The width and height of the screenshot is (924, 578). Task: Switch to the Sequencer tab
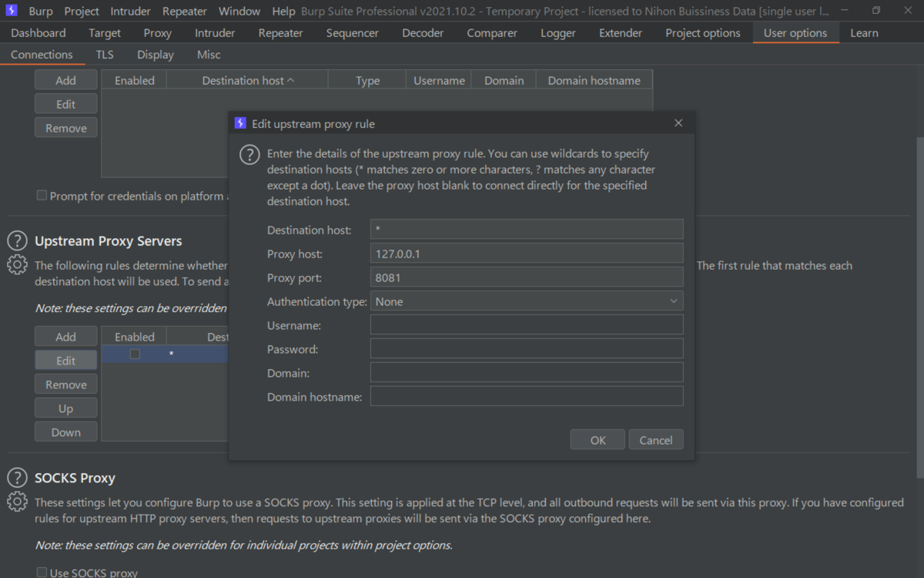[x=353, y=33]
